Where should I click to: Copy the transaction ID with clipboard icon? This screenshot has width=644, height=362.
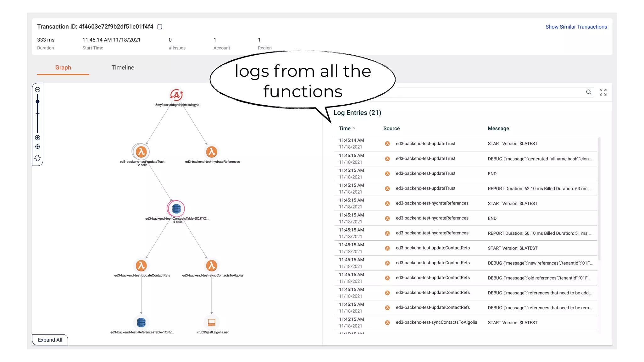click(160, 27)
